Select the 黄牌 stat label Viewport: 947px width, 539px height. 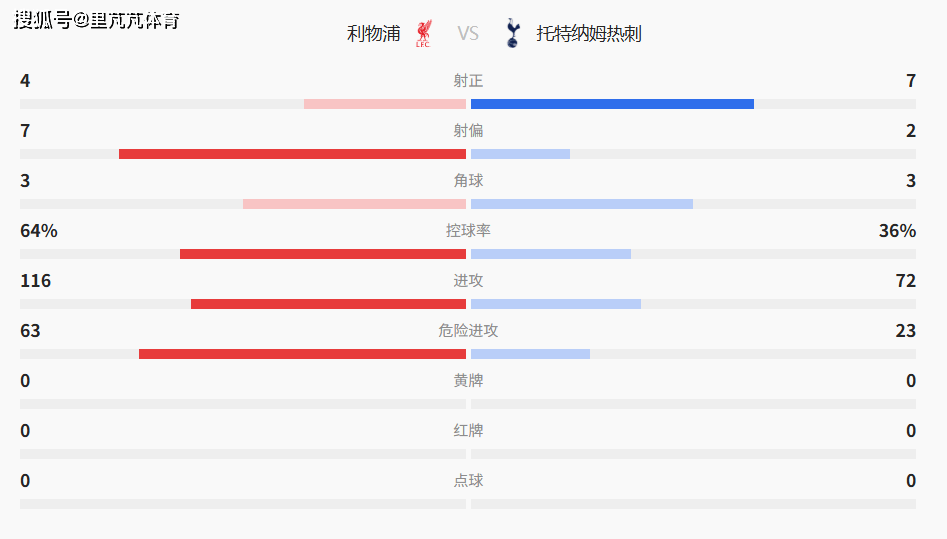tap(468, 381)
